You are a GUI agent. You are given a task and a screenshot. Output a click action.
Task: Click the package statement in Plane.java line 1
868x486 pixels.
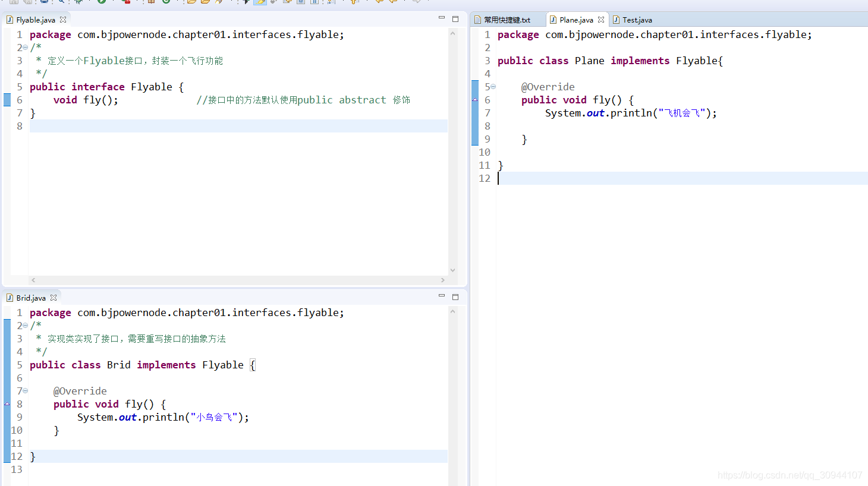point(655,34)
